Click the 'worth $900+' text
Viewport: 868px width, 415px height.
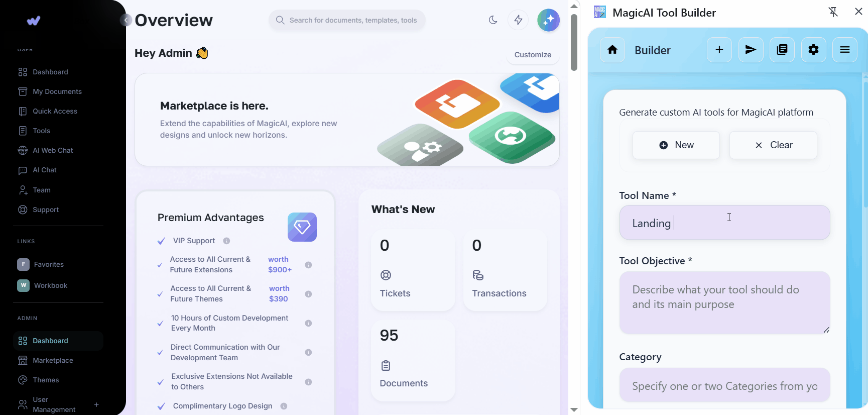[280, 265]
